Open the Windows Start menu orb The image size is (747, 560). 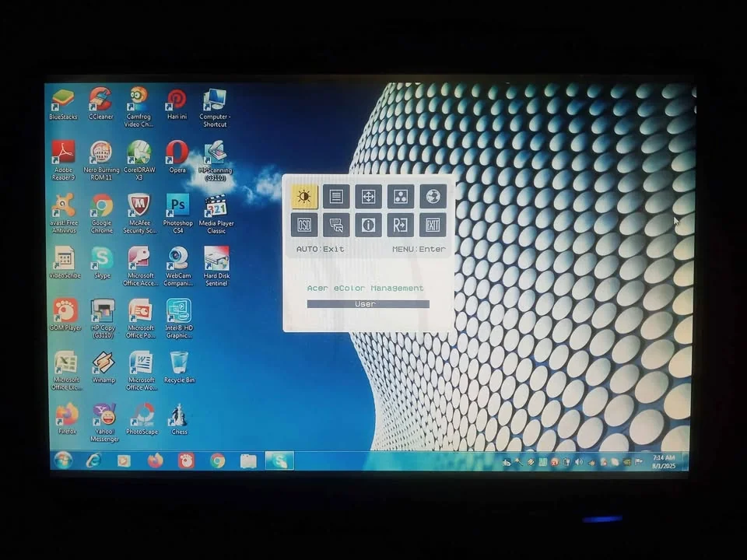(63, 460)
